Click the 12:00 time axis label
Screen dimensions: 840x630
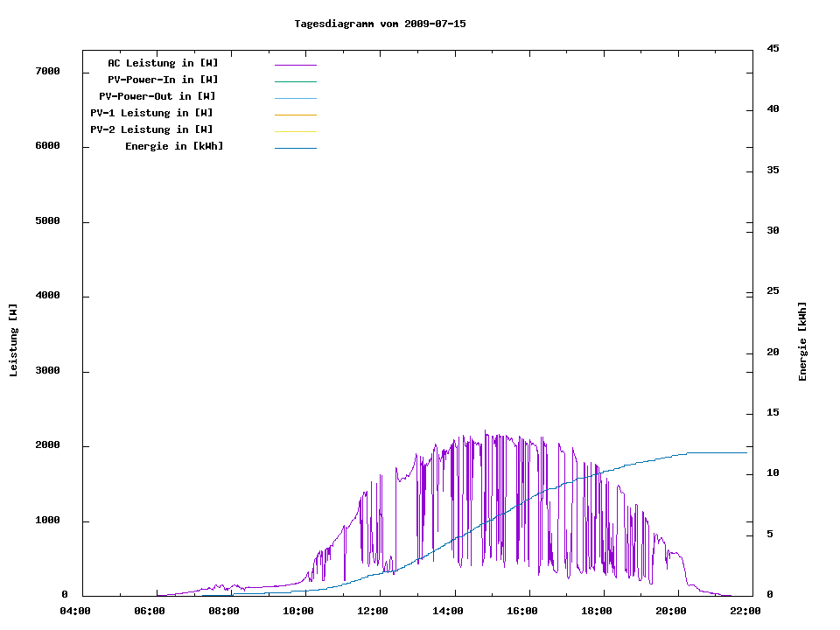click(374, 612)
